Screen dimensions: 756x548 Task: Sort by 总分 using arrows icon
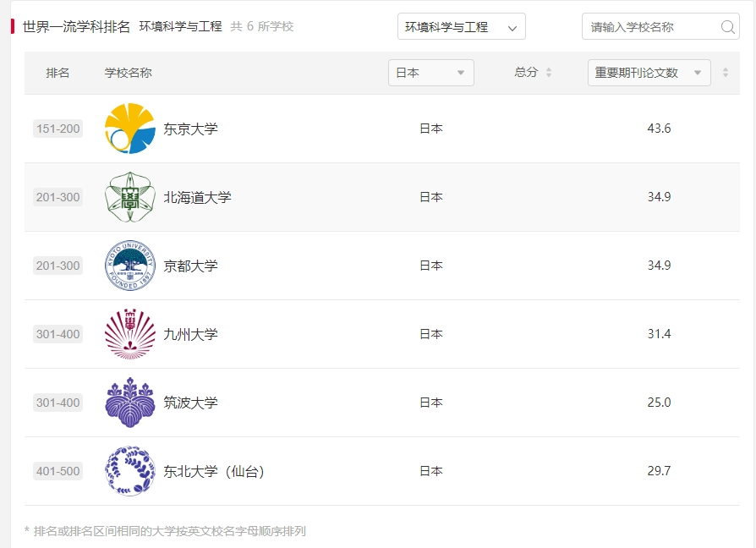coord(548,73)
